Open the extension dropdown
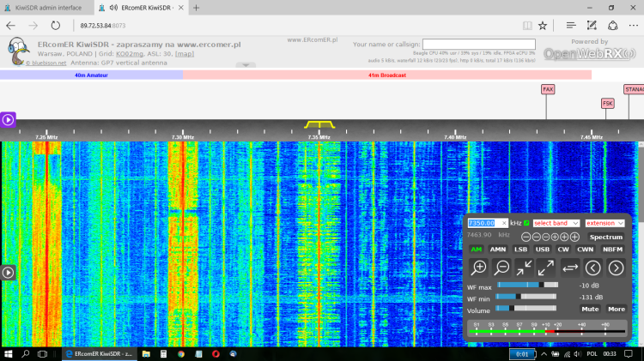This screenshot has width=644, height=361. click(x=605, y=223)
